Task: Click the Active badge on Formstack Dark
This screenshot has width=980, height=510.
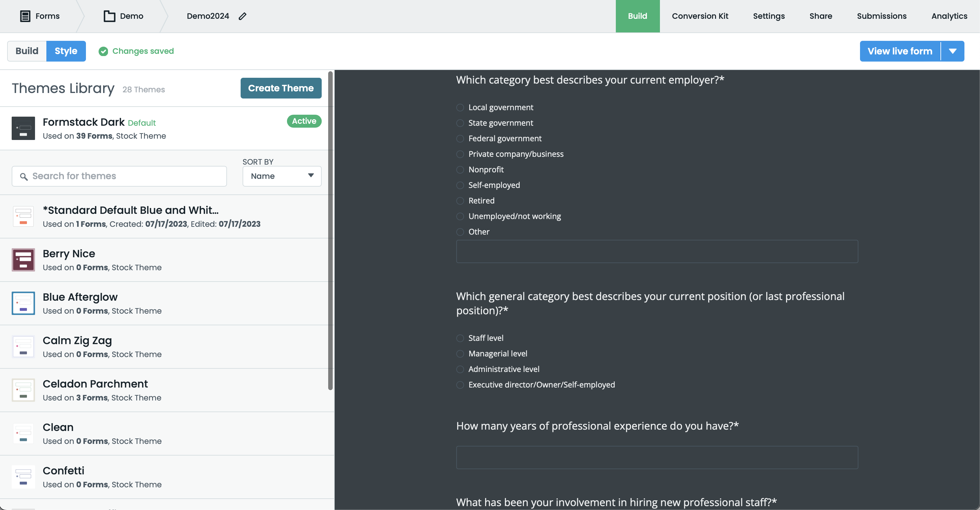Action: tap(304, 121)
